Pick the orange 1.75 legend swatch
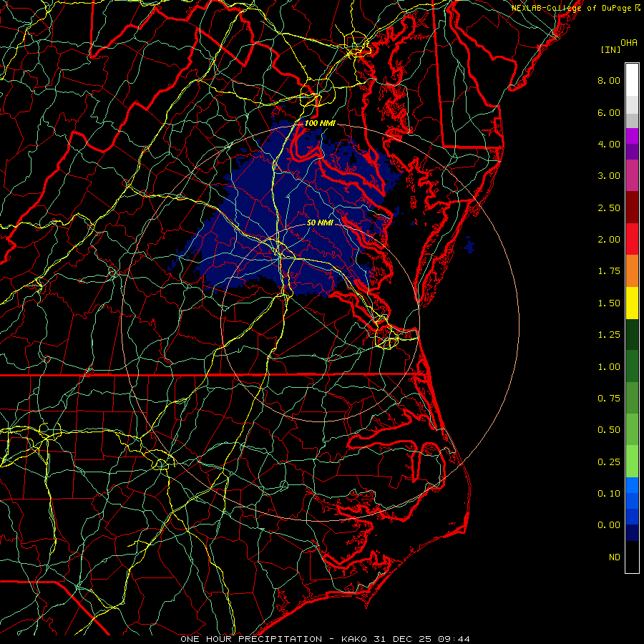The width and height of the screenshot is (644, 644). [632, 271]
